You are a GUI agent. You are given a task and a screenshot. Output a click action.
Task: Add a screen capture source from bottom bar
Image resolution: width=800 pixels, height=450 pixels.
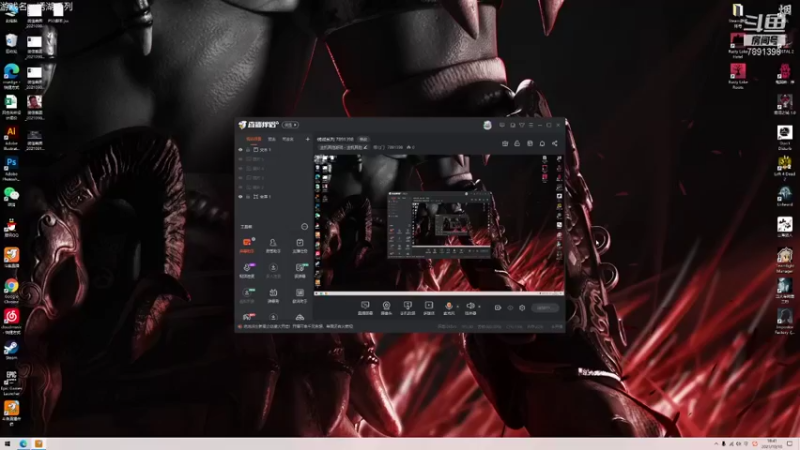point(365,307)
